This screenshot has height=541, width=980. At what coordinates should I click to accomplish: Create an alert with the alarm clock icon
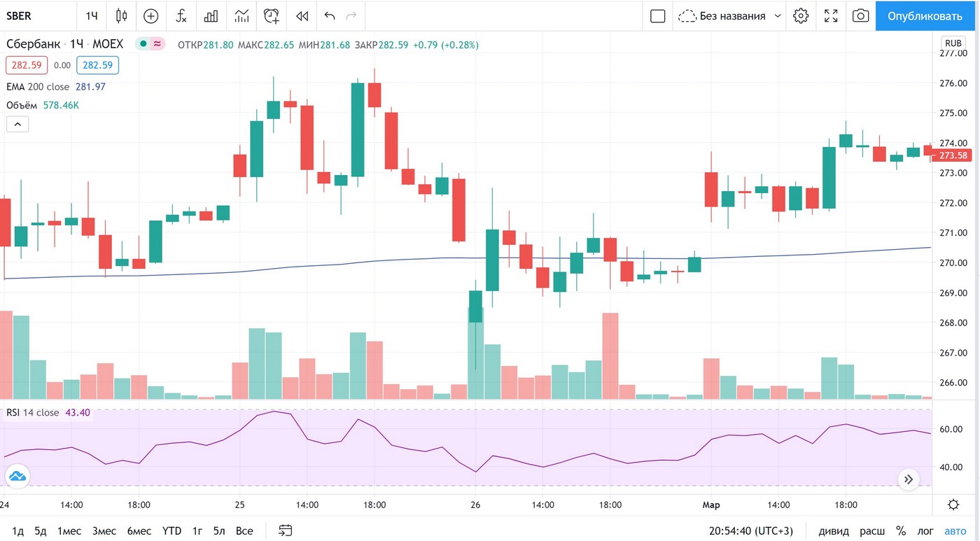272,15
